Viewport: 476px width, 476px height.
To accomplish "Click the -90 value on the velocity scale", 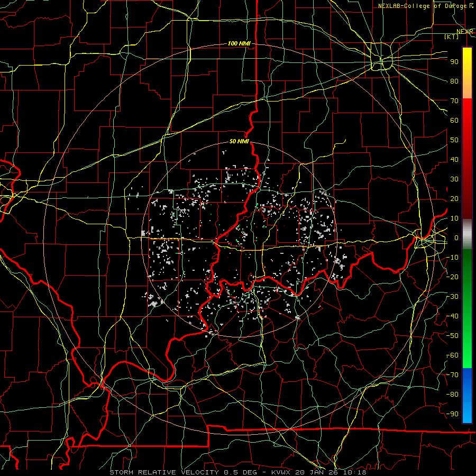I will point(452,414).
